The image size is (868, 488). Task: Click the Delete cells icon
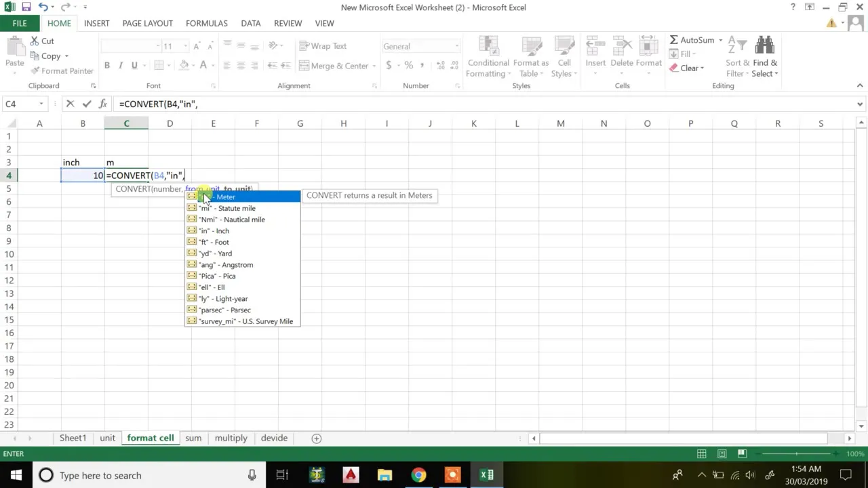[622, 46]
